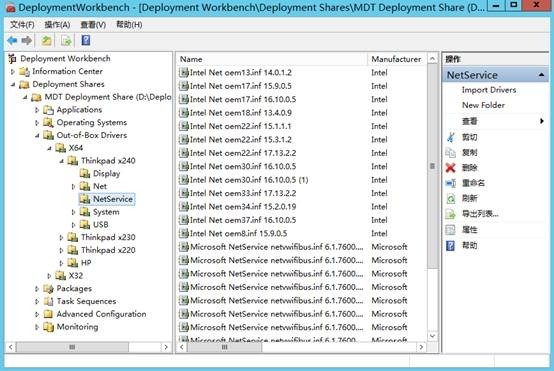Image resolution: width=554 pixels, height=371 pixels.
Task: Sort by the Manufacturer column header
Action: tap(396, 59)
